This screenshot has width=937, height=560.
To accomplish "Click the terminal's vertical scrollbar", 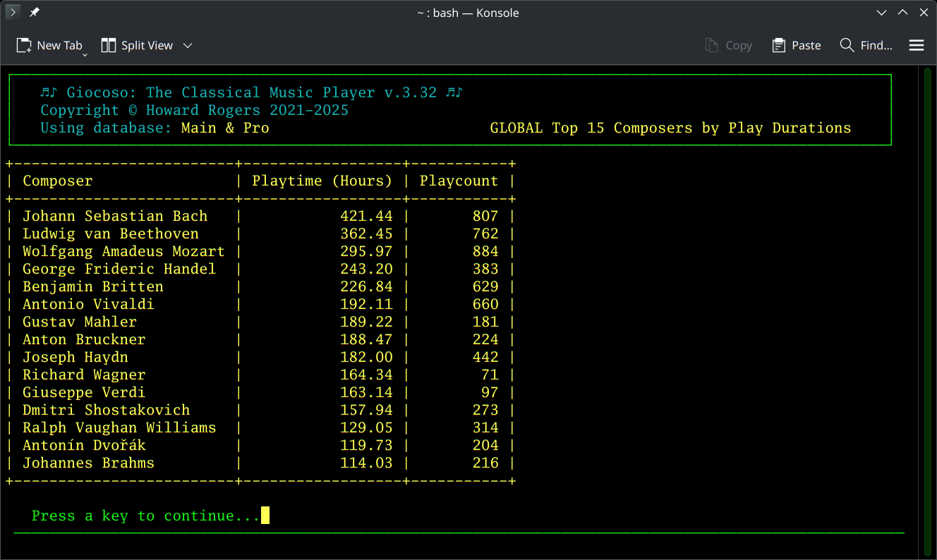I will tap(928, 310).
